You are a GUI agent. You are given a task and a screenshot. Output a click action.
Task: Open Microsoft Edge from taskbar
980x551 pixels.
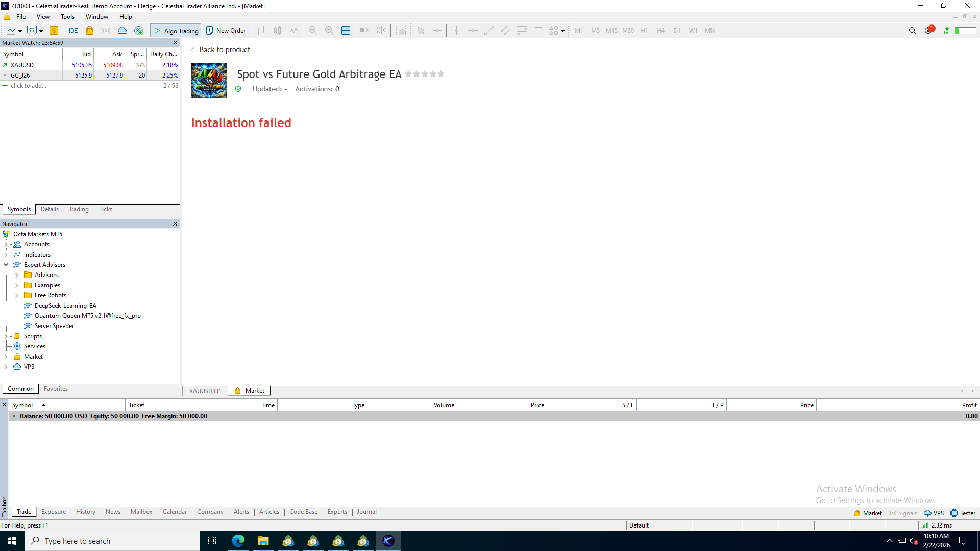coord(238,541)
